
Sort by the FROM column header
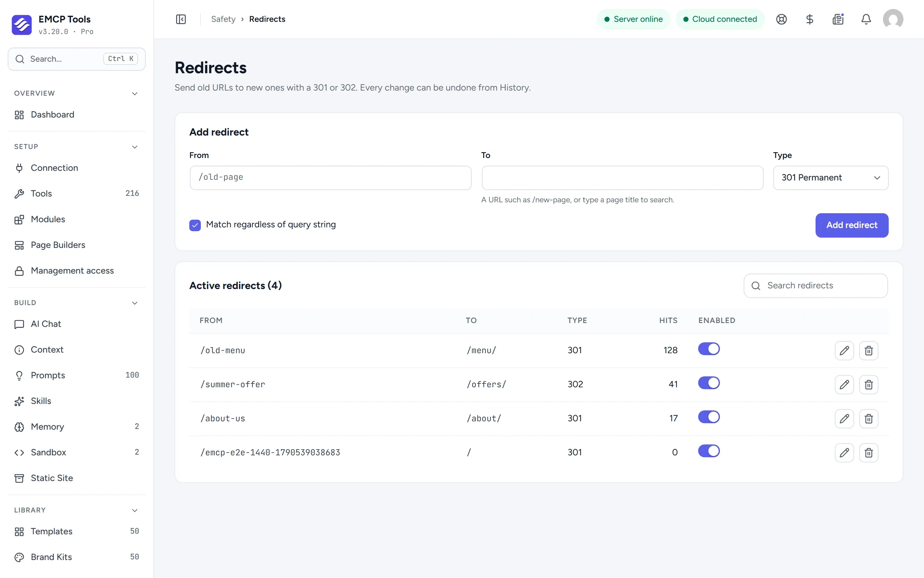click(211, 320)
